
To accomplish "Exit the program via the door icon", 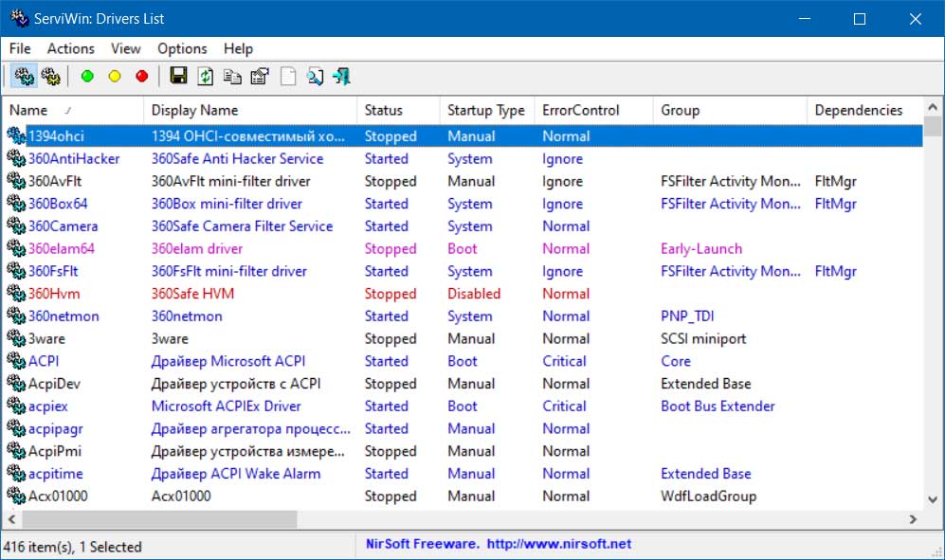I will tap(342, 77).
